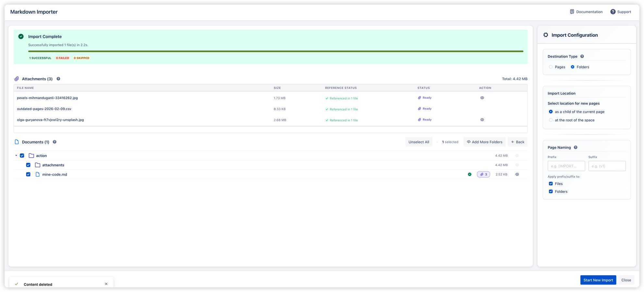Click inside the Prefix input field
The height and width of the screenshot is (292, 644).
(566, 166)
